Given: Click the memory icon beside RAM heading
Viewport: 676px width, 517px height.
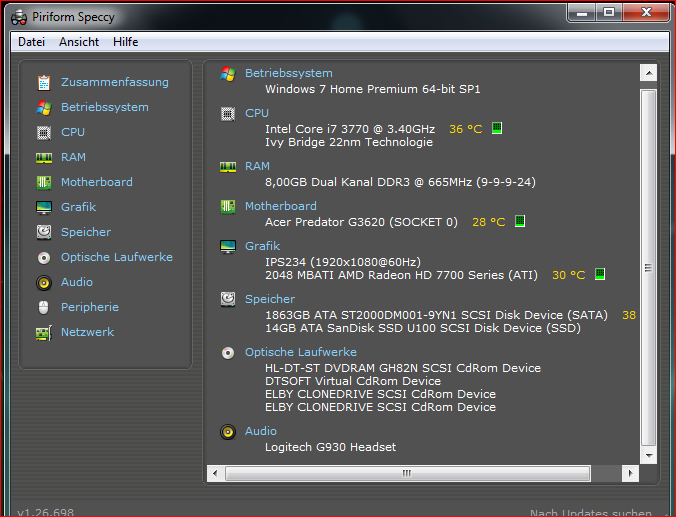Looking at the screenshot, I should click(x=228, y=167).
